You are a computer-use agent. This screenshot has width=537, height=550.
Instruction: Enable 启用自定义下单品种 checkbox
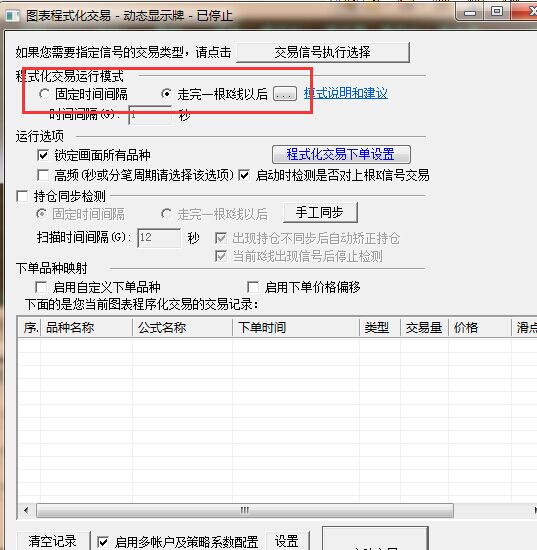(x=41, y=287)
